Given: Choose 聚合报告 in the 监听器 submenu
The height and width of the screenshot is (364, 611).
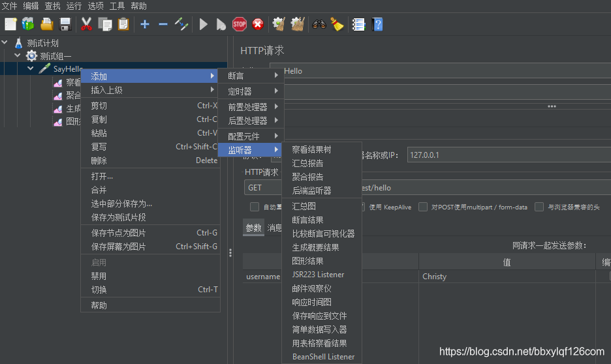Looking at the screenshot, I should pyautogui.click(x=307, y=177).
